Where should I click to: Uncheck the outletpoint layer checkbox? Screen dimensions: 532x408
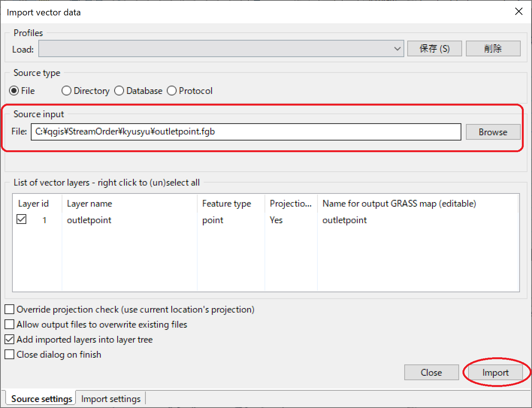22,219
